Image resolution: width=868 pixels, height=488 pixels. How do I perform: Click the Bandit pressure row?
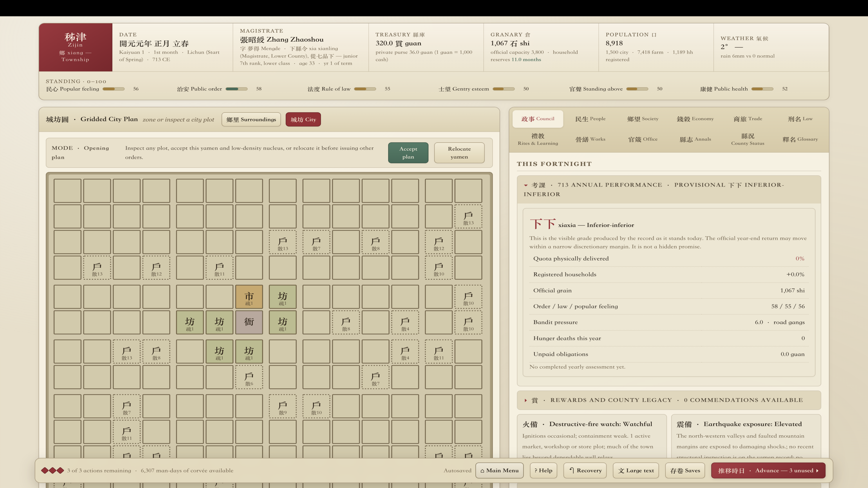(669, 322)
